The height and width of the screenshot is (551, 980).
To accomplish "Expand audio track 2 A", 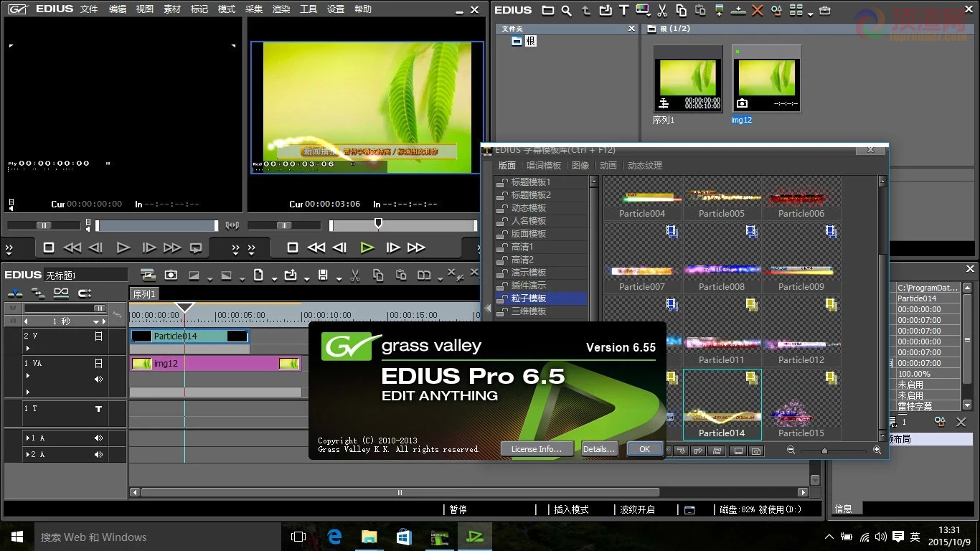I will [x=29, y=454].
